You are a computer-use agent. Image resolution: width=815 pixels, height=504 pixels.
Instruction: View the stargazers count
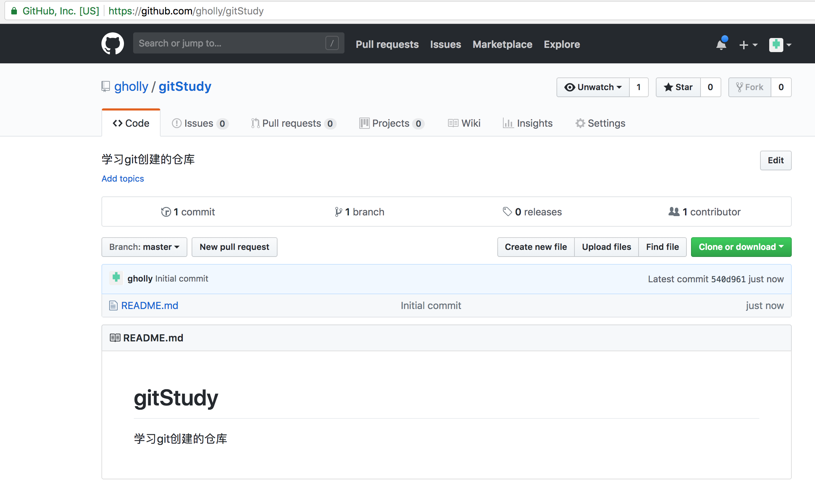pyautogui.click(x=710, y=87)
